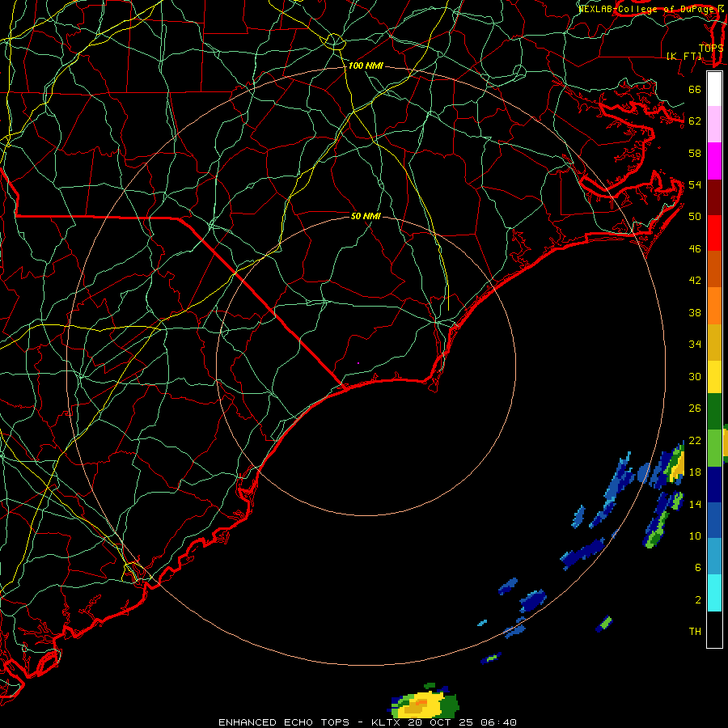Click the "TOPS" legend heading

point(711,49)
